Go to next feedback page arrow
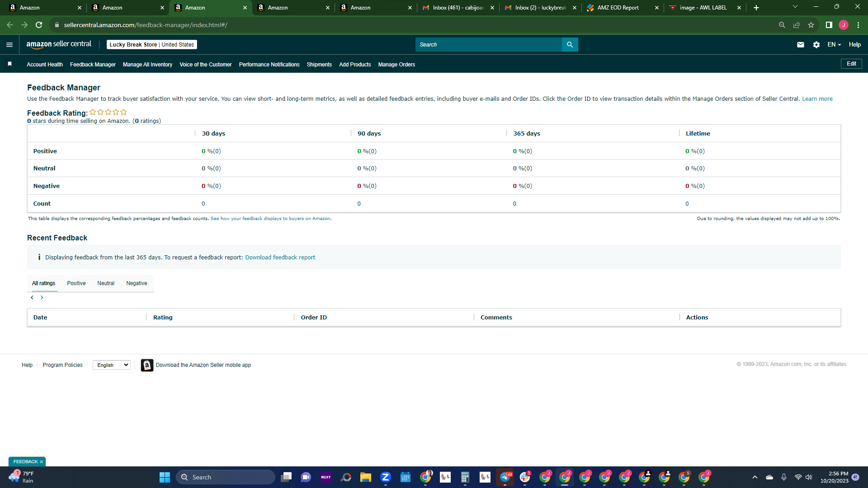The height and width of the screenshot is (488, 868). point(42,297)
